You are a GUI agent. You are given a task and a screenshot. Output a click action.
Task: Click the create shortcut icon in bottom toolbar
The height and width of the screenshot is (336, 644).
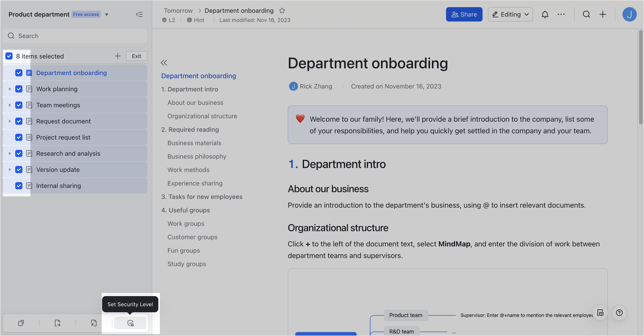click(94, 323)
